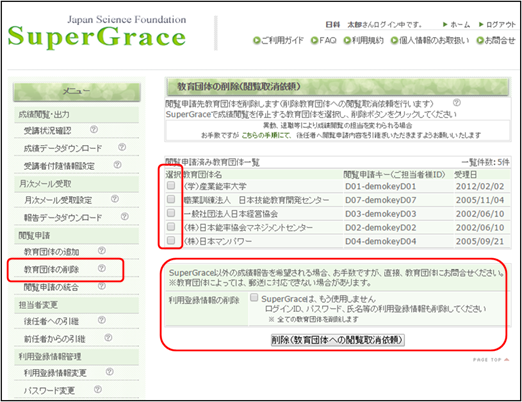This screenshot has width=522, height=402.
Task: Click help icon beside 受講者付随情報設定
Action: [117, 165]
